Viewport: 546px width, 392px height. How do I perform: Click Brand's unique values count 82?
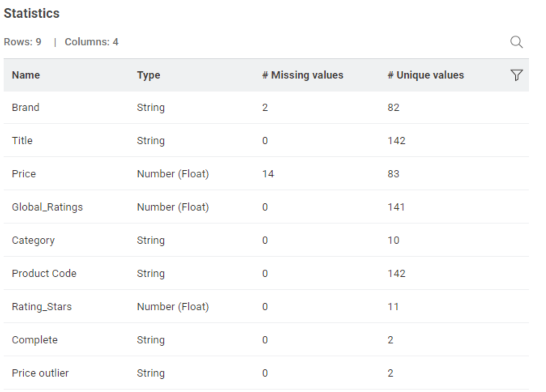pyautogui.click(x=393, y=108)
